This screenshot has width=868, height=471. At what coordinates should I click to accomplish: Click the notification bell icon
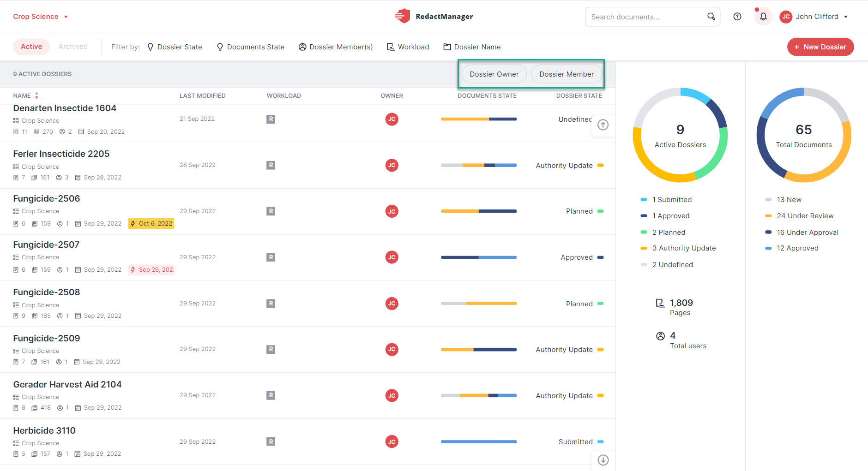[x=763, y=17]
